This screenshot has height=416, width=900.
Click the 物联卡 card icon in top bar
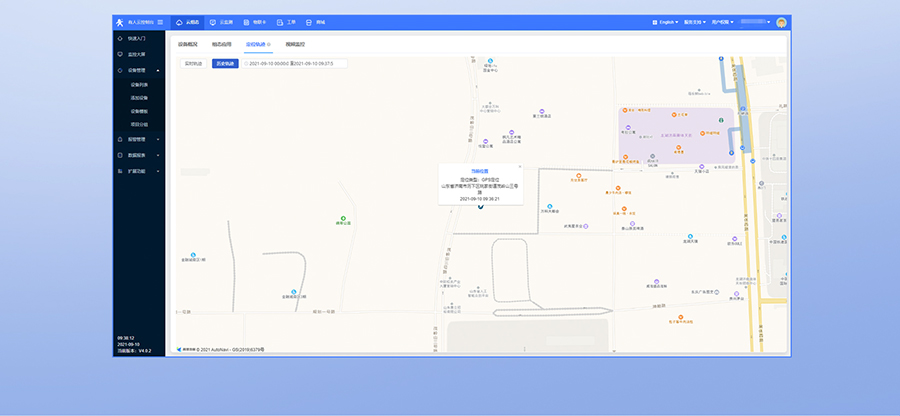pos(246,21)
